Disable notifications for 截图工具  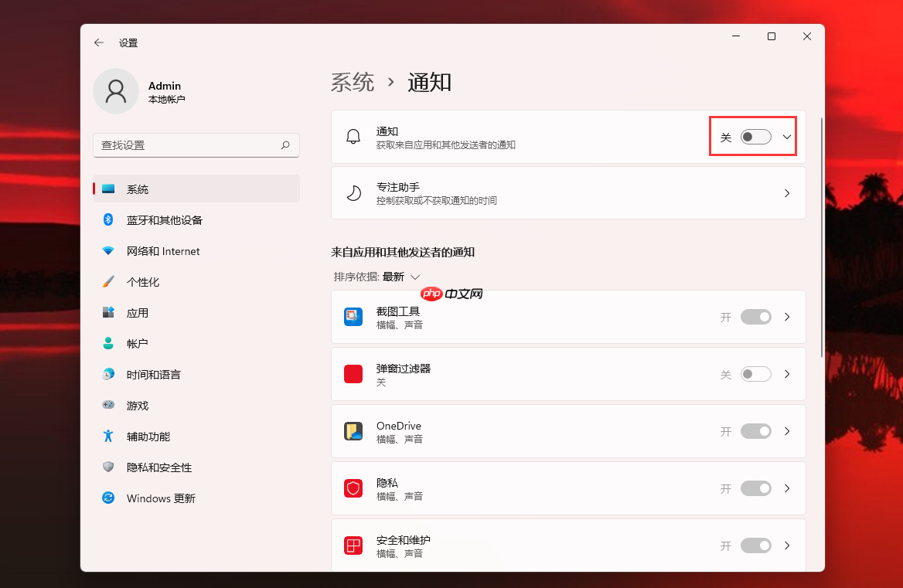755,316
